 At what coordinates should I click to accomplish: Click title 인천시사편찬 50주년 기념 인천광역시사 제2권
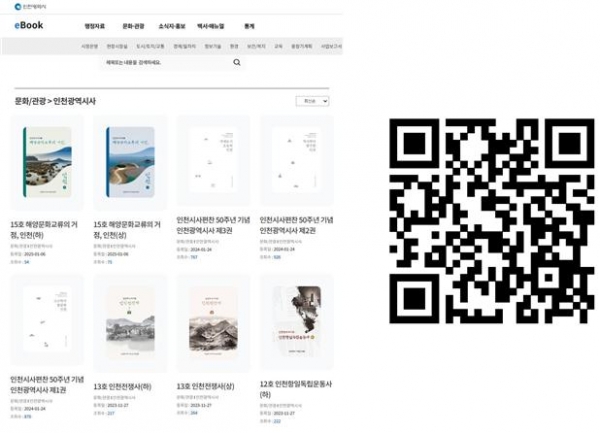click(x=297, y=225)
